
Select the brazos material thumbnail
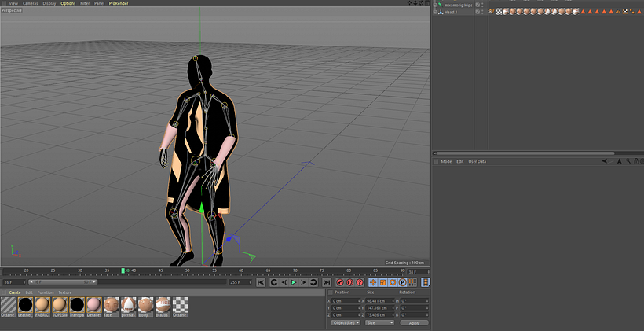[x=163, y=307]
